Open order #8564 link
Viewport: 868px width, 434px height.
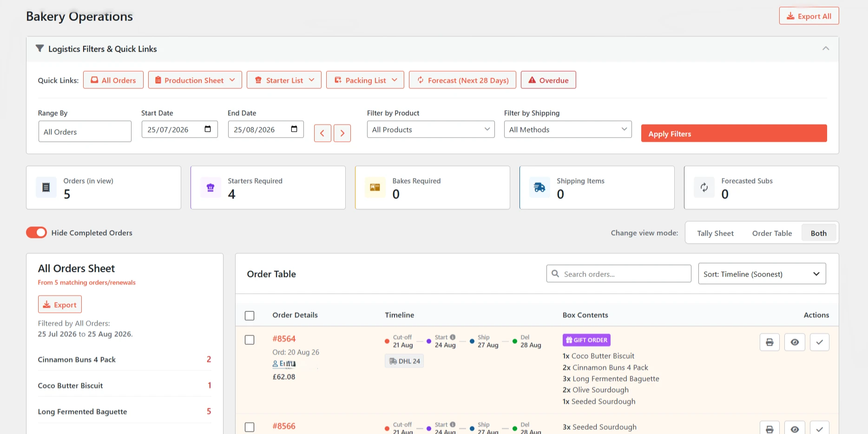(x=284, y=339)
